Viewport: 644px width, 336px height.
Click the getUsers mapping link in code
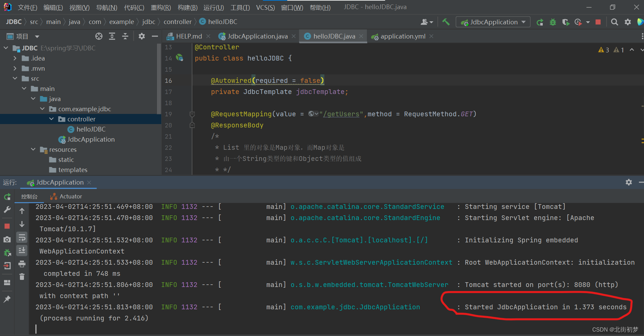click(342, 114)
